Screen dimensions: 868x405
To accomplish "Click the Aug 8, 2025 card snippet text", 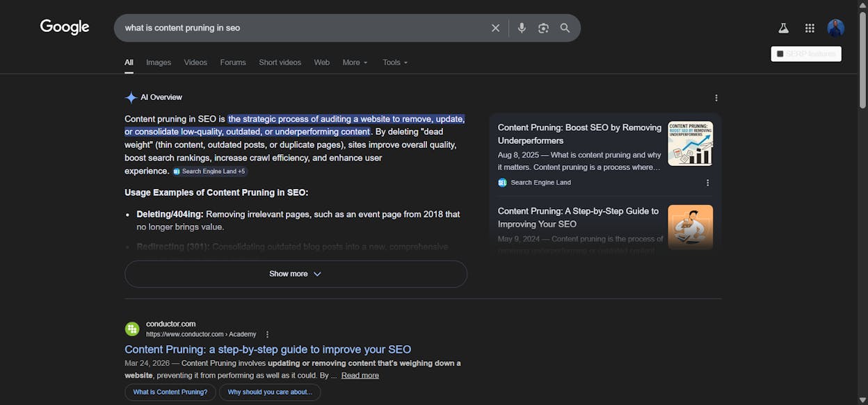I will point(579,161).
